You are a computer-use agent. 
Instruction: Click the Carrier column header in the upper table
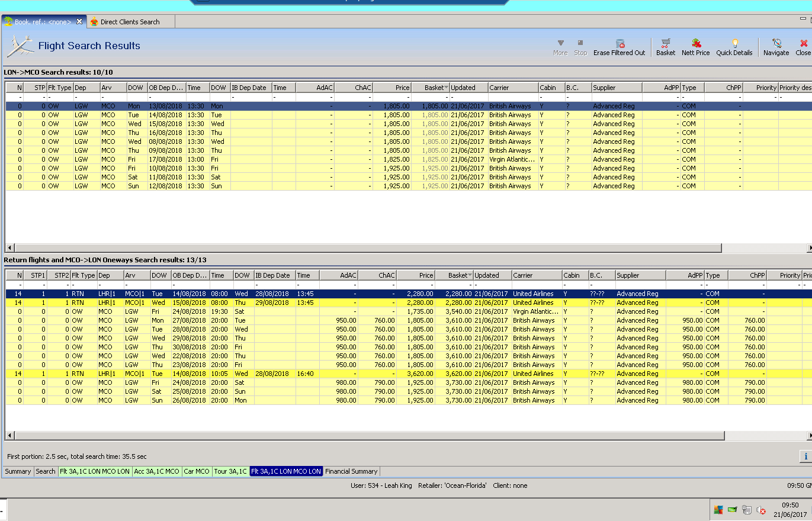pyautogui.click(x=512, y=88)
